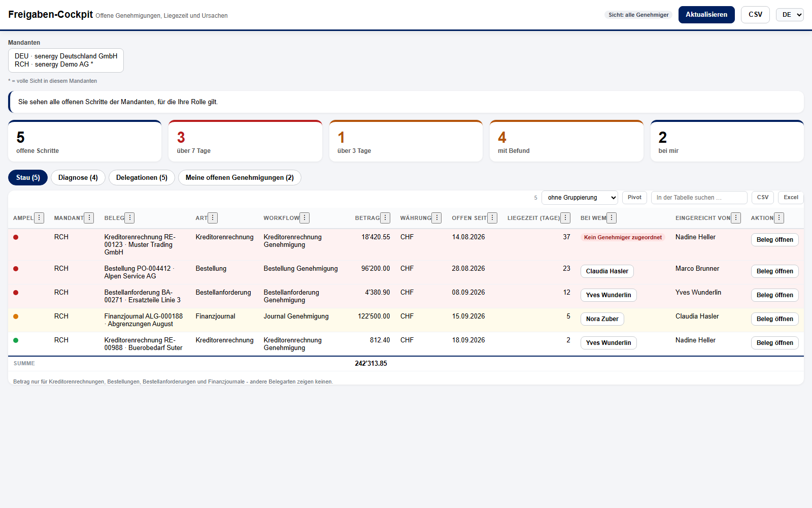The height and width of the screenshot is (508, 812).
Task: Open the Ampel column menu icon
Action: pos(39,218)
